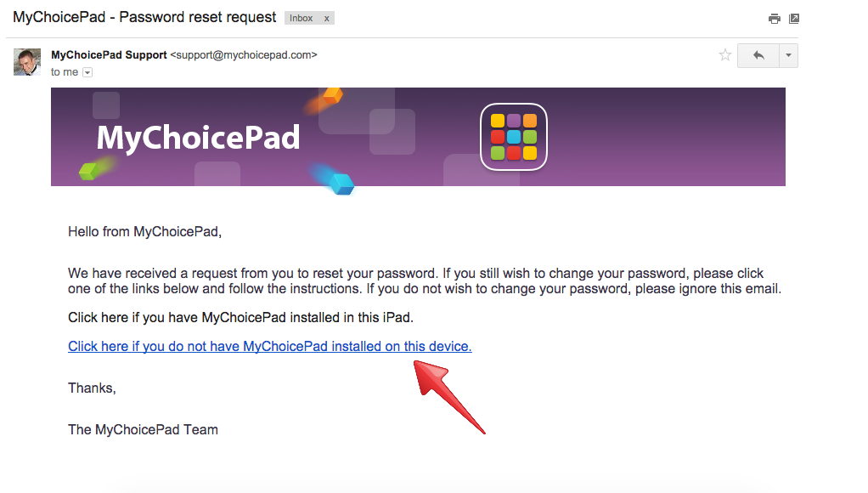Star the password reset email
868x493 pixels.
pos(725,55)
